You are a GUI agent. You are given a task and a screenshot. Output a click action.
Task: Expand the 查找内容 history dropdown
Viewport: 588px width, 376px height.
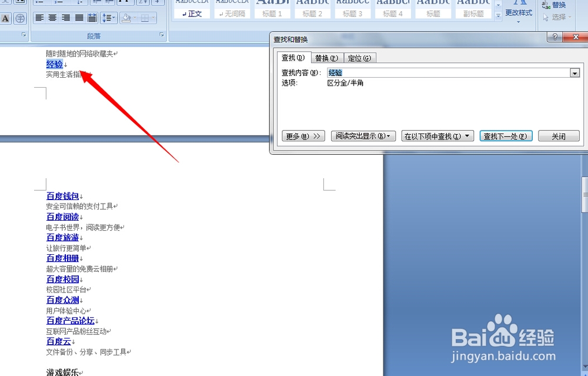pos(575,73)
